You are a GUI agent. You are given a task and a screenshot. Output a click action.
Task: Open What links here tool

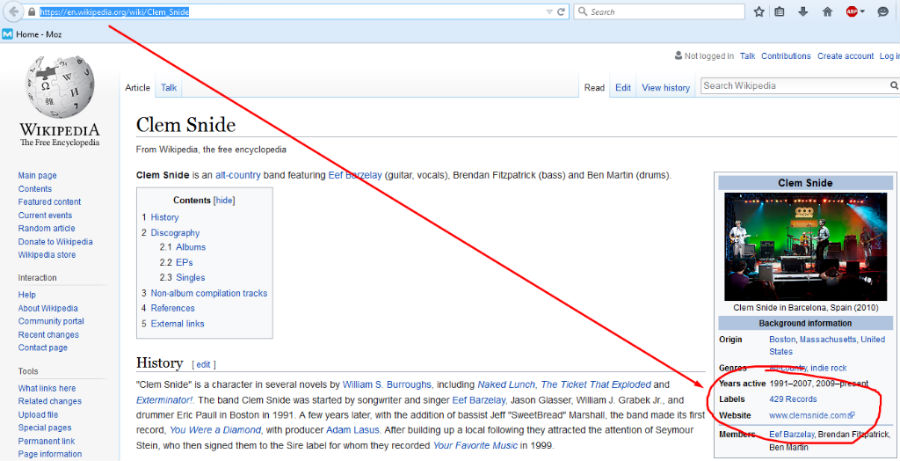[46, 388]
